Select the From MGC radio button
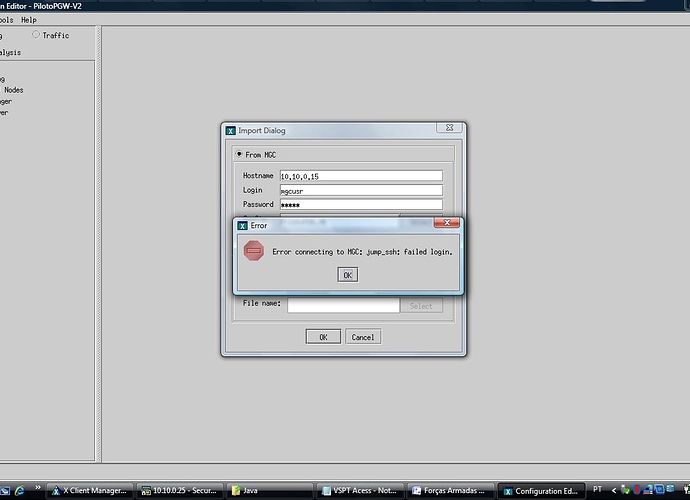This screenshot has height=500, width=690. pyautogui.click(x=239, y=154)
